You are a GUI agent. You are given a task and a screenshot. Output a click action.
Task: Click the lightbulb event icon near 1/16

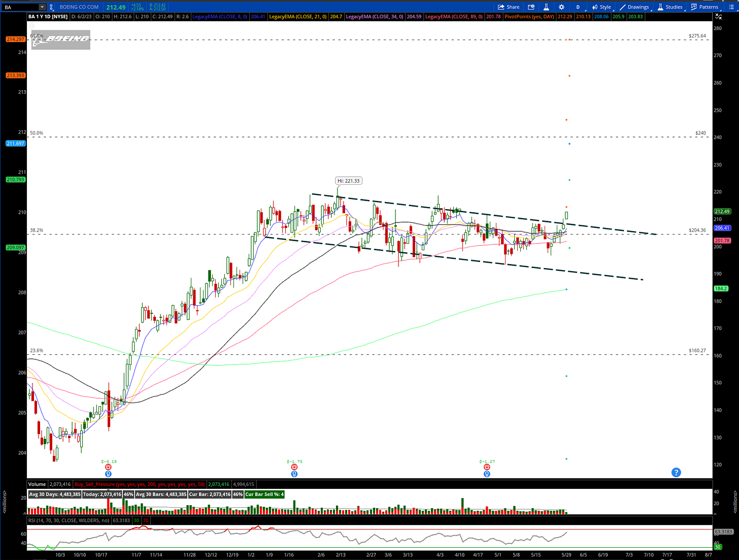tap(294, 474)
